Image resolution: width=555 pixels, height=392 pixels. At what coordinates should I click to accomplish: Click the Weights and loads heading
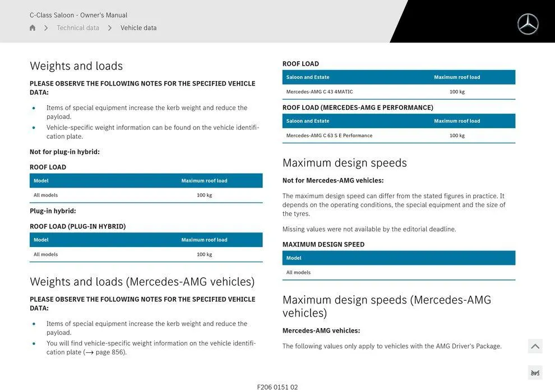[x=76, y=66]
